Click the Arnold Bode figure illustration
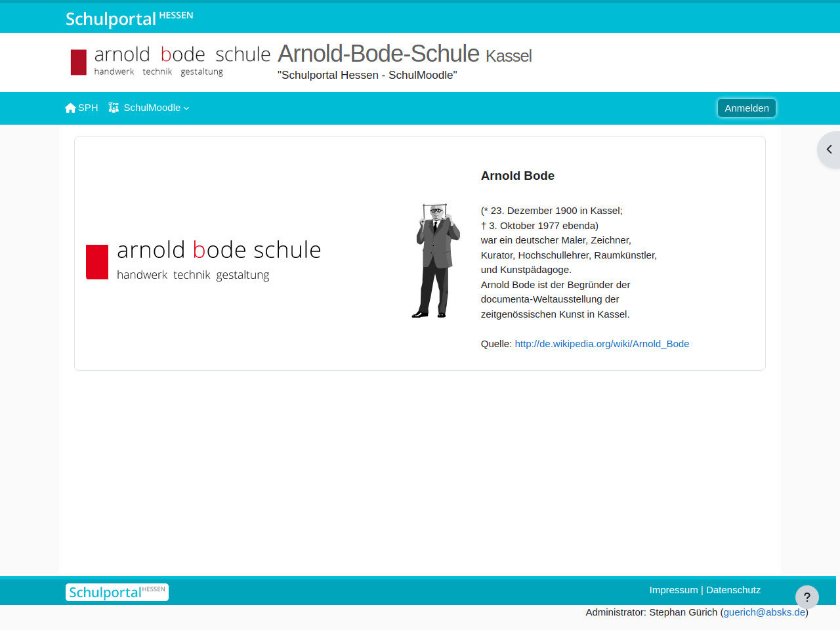The image size is (840, 630). tap(436, 261)
